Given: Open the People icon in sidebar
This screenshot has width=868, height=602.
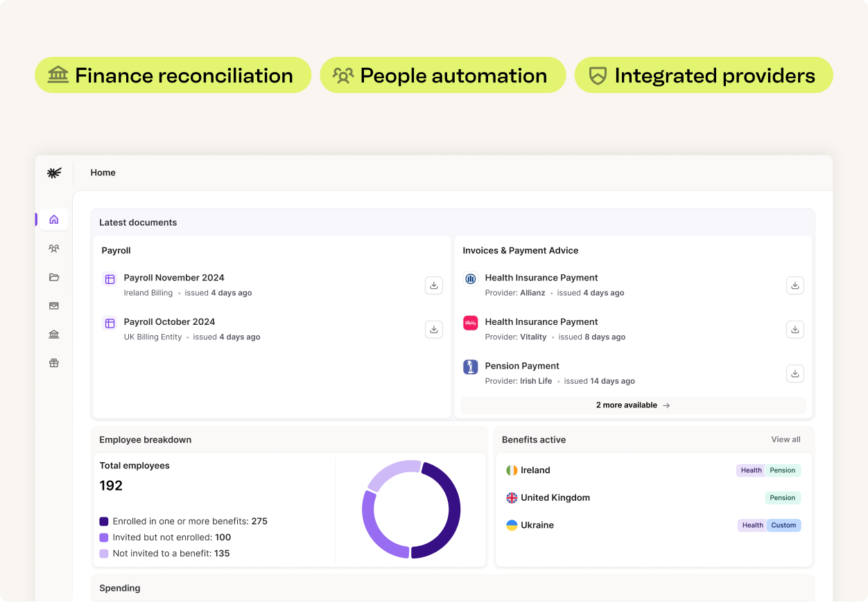Looking at the screenshot, I should pyautogui.click(x=54, y=248).
